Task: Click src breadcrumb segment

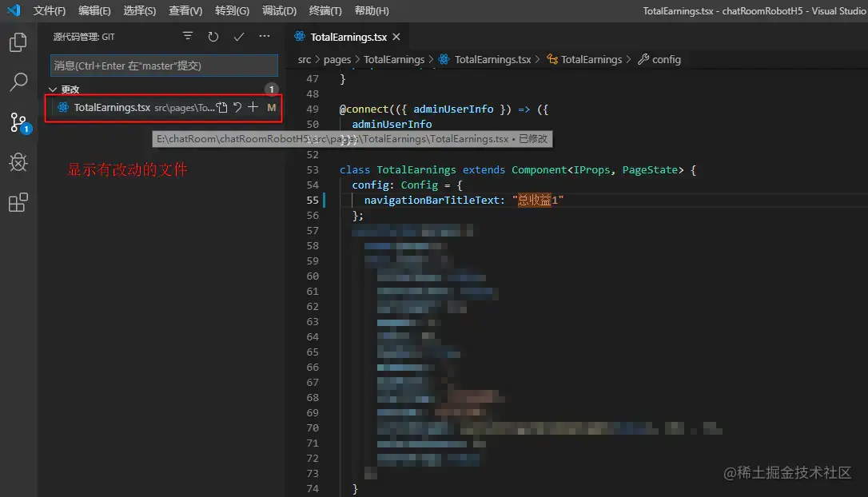Action: pyautogui.click(x=305, y=59)
